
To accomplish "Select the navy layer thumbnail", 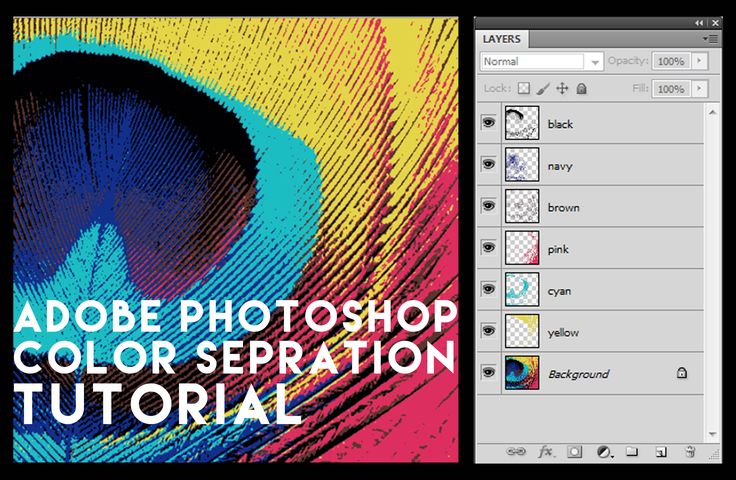I will pyautogui.click(x=522, y=164).
